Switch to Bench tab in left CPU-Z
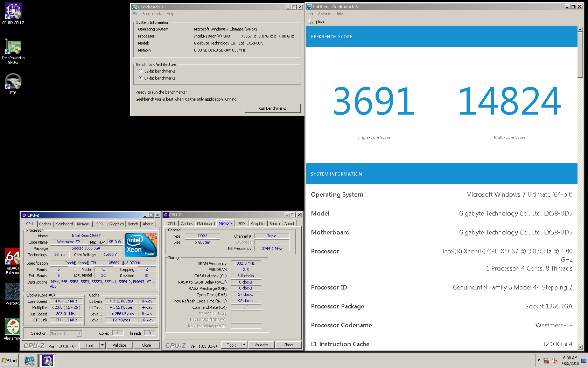The width and height of the screenshot is (588, 368). pyautogui.click(x=133, y=224)
